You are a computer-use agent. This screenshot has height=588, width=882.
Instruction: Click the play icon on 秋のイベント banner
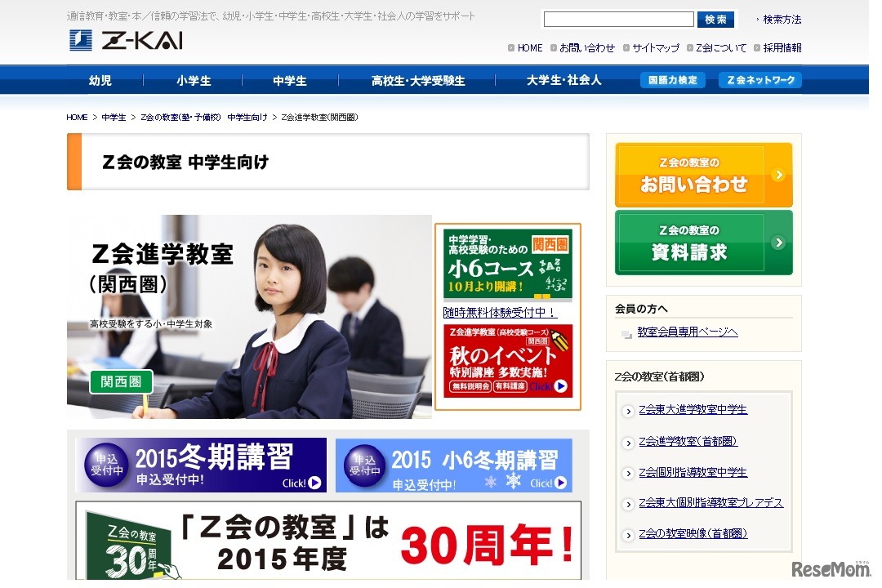pos(561,386)
